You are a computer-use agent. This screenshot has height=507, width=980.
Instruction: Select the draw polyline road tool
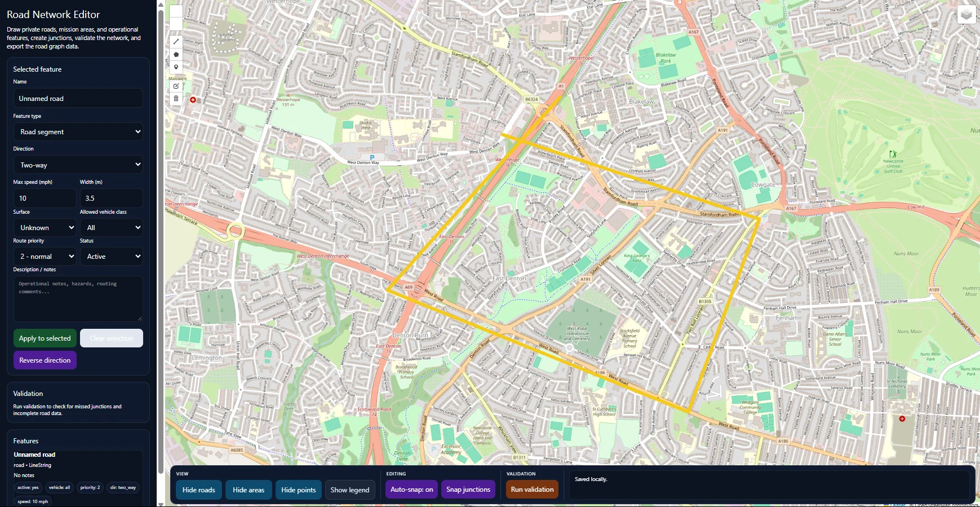(176, 42)
